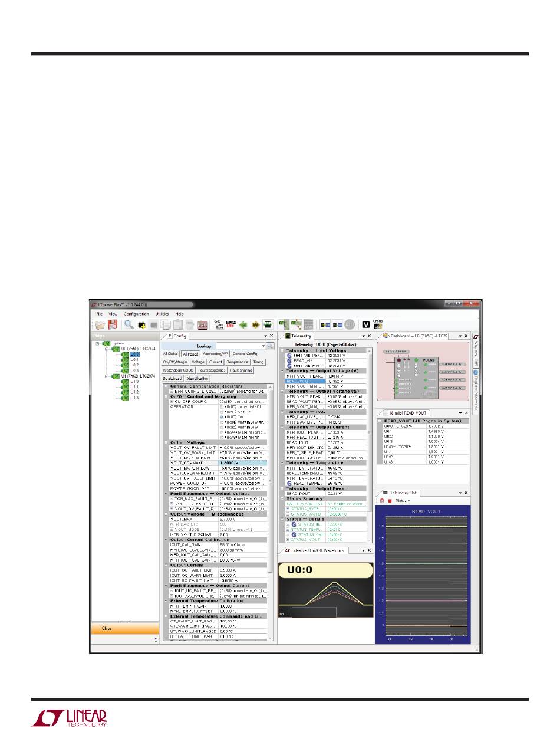
Task: Open the File menu
Action: point(100,314)
